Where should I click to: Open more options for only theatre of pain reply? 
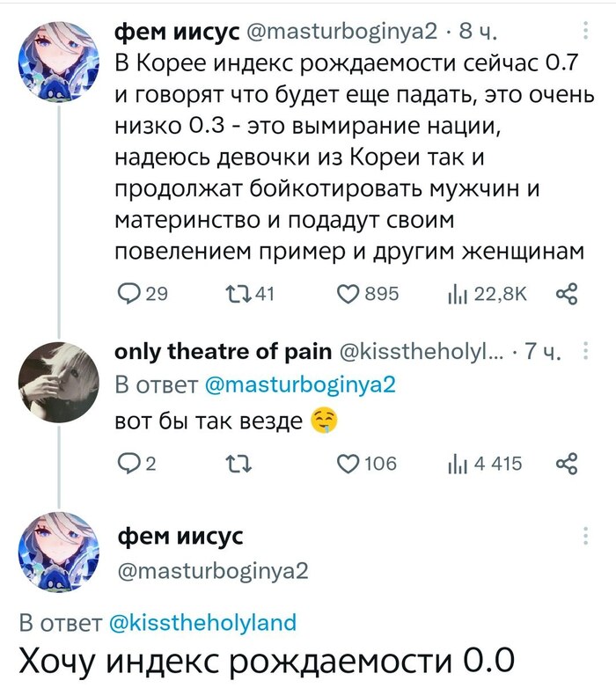click(x=585, y=354)
